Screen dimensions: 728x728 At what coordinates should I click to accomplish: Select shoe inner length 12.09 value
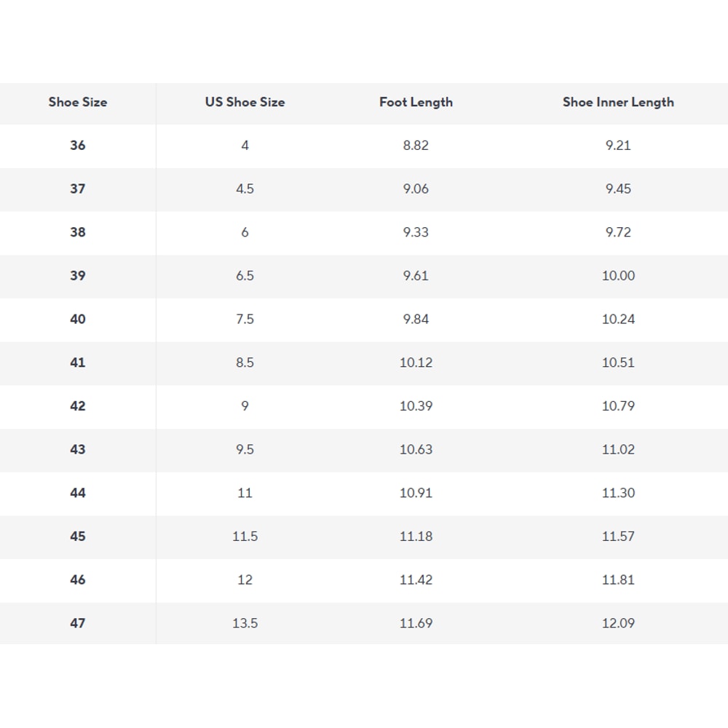coord(618,623)
